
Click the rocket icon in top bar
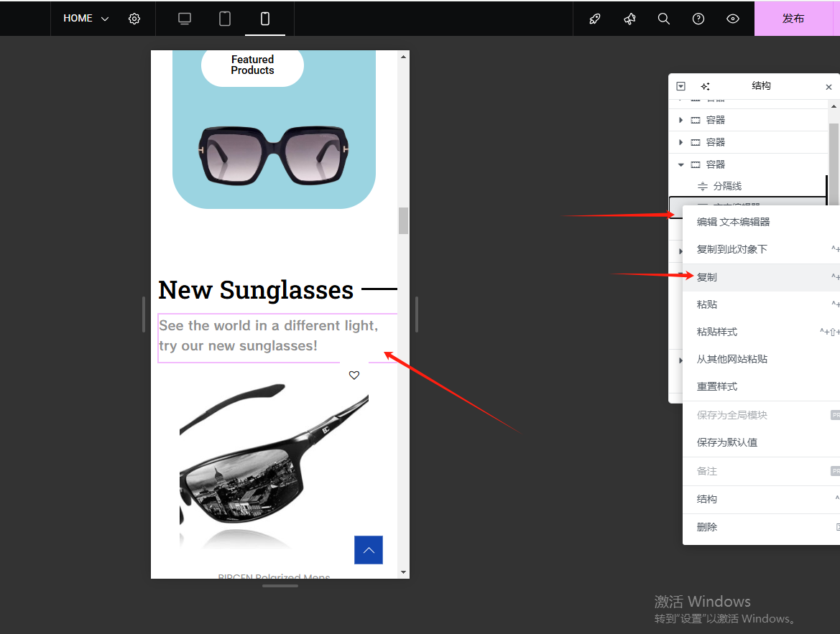[x=595, y=19]
